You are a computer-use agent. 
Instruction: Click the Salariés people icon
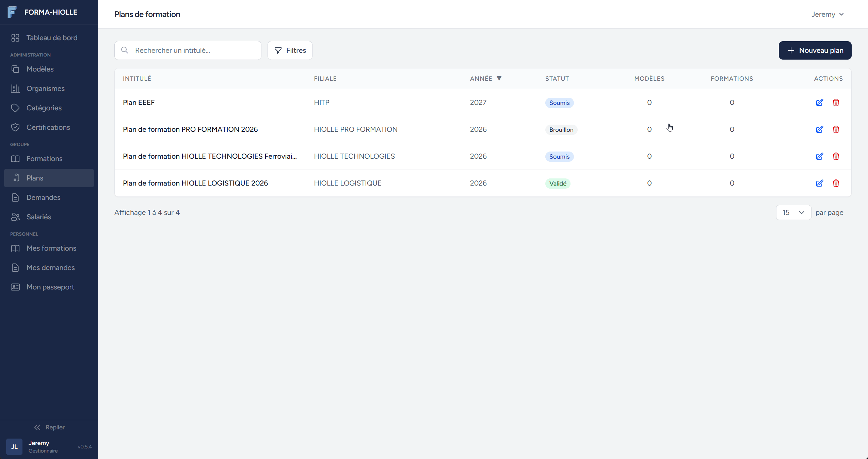[x=15, y=217]
